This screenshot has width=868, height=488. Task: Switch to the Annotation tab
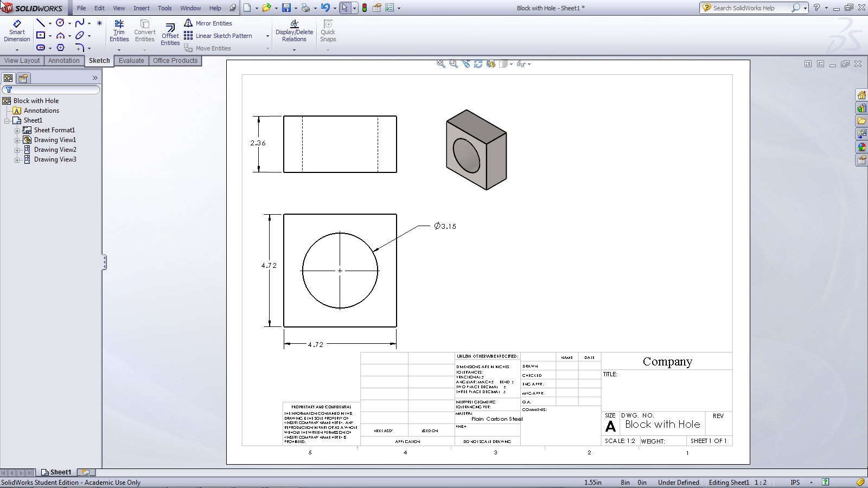coord(63,60)
